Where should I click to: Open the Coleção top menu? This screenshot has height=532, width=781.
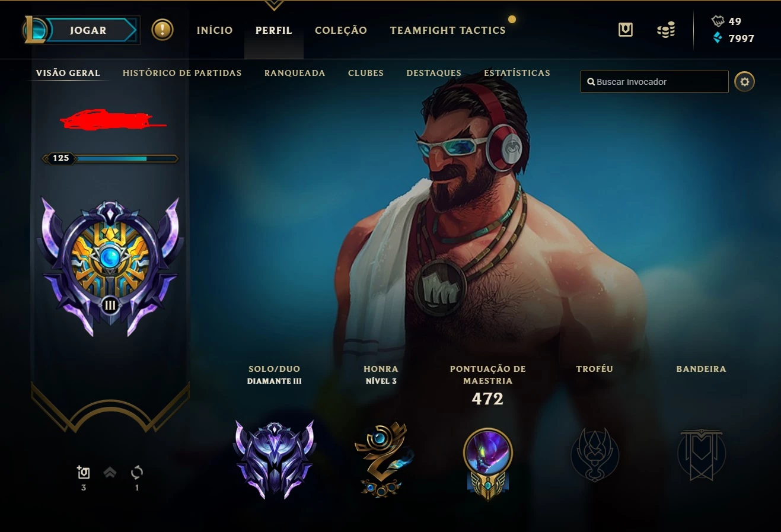tap(341, 30)
